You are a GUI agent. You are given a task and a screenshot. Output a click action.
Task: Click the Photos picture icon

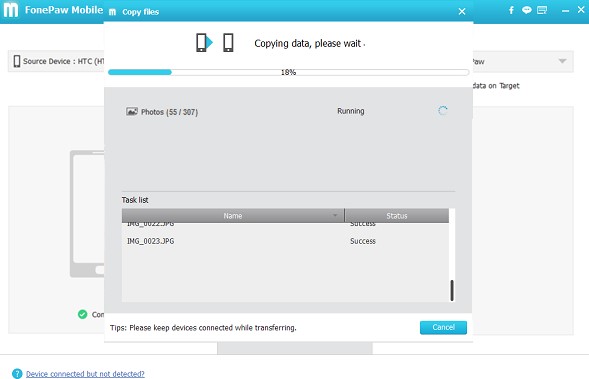(132, 112)
